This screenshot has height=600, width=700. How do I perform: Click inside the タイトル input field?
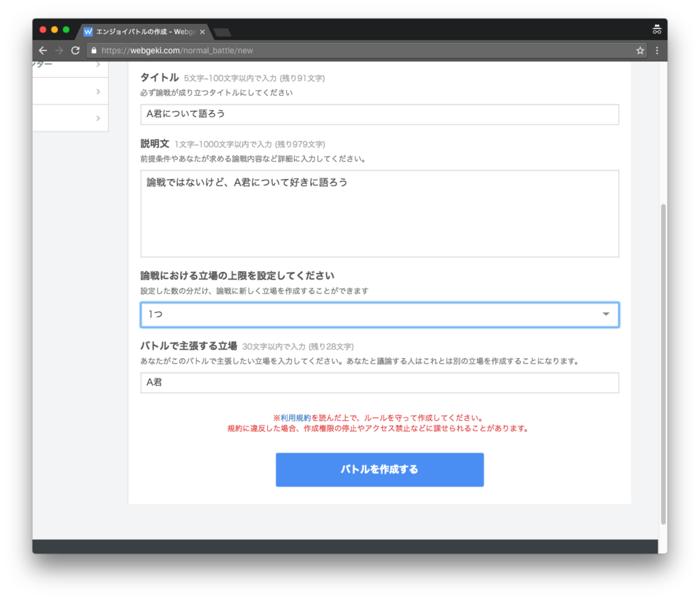coord(379,114)
